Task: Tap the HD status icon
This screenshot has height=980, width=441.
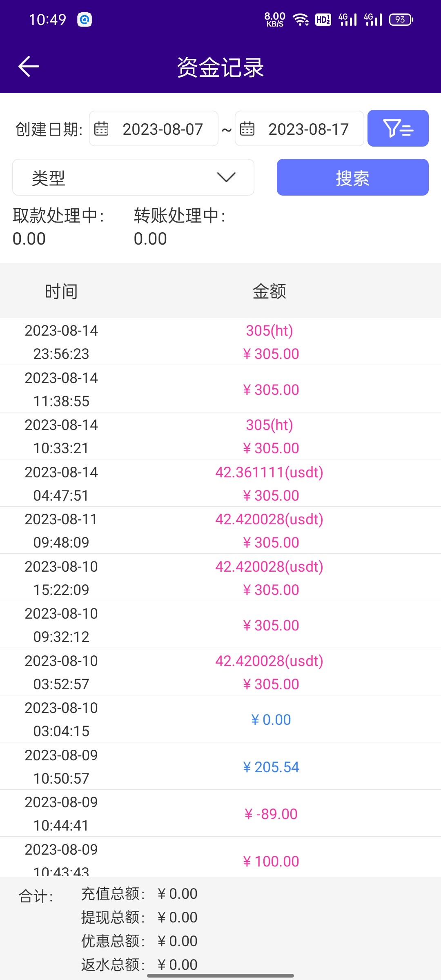Action: point(323,20)
